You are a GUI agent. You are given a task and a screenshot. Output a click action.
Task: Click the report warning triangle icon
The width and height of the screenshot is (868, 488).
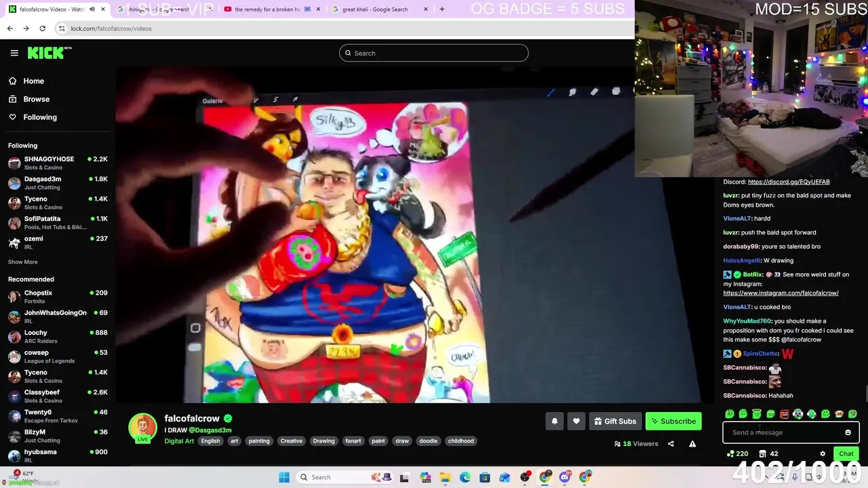coord(692,444)
